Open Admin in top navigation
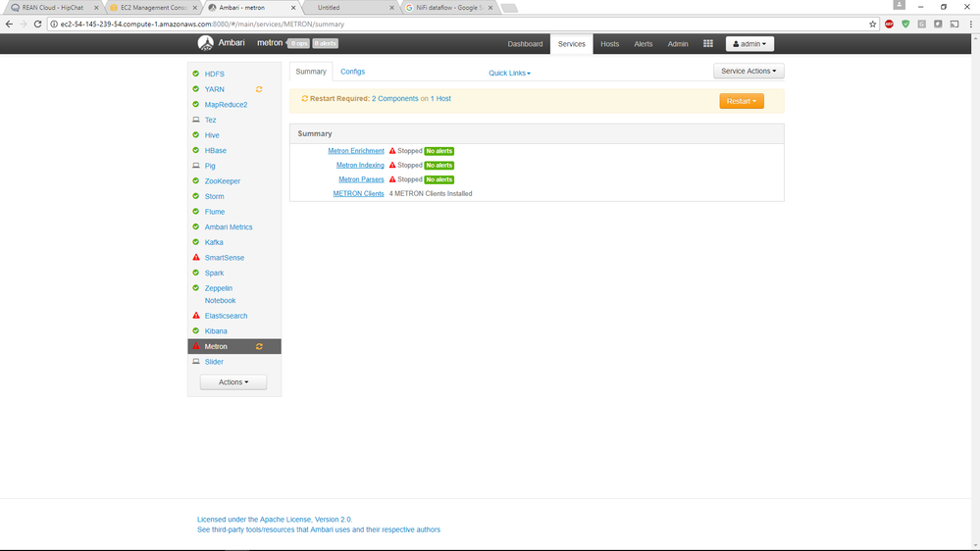The image size is (980, 551). tap(678, 44)
